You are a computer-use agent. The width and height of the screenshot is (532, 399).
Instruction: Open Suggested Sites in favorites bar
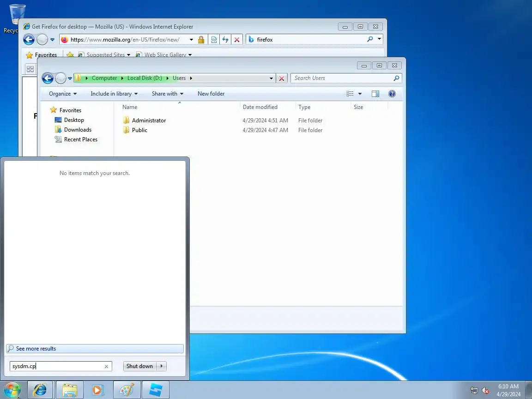104,54
